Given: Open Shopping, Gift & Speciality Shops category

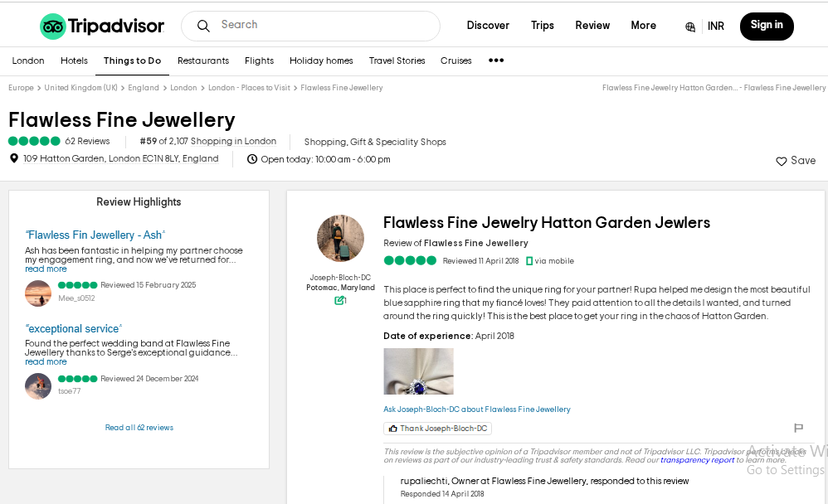Looking at the screenshot, I should (375, 142).
